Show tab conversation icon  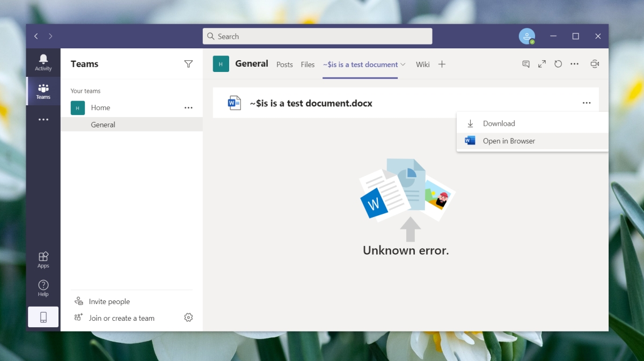click(526, 64)
